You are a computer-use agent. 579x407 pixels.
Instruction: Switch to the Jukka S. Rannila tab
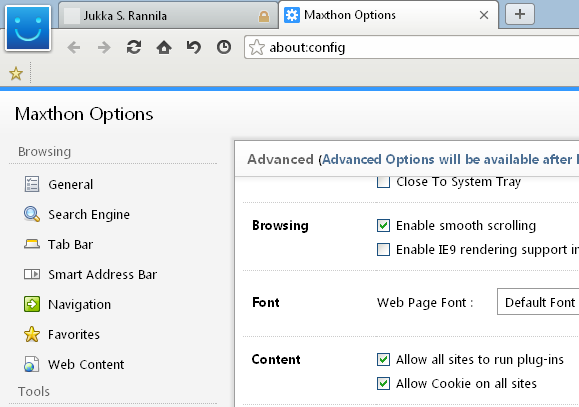[x=168, y=16]
